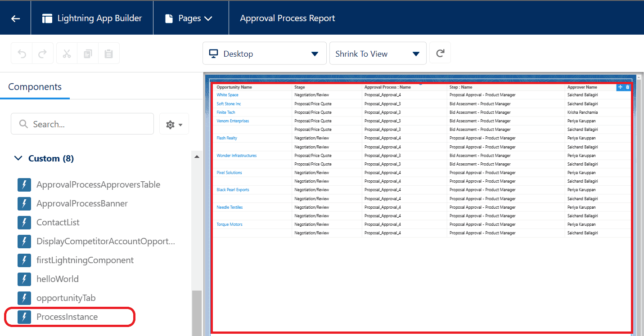The image size is (644, 336).
Task: Open the Wonder Infrastructures opportunity link
Action: coord(237,156)
